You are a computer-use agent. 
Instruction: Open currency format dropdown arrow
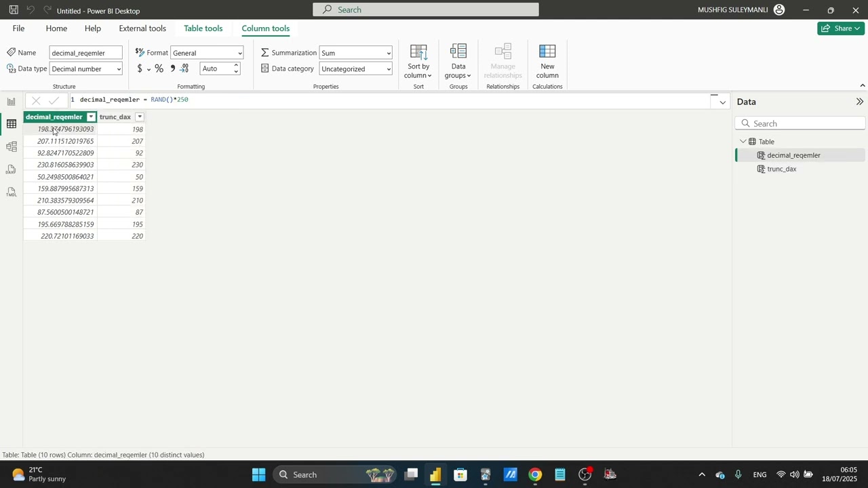pyautogui.click(x=149, y=69)
